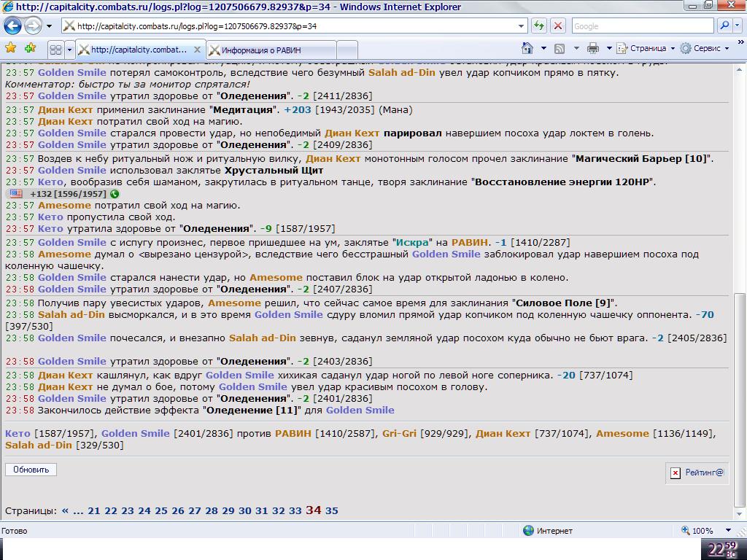
Task: Click the Home page house icon
Action: (x=527, y=48)
